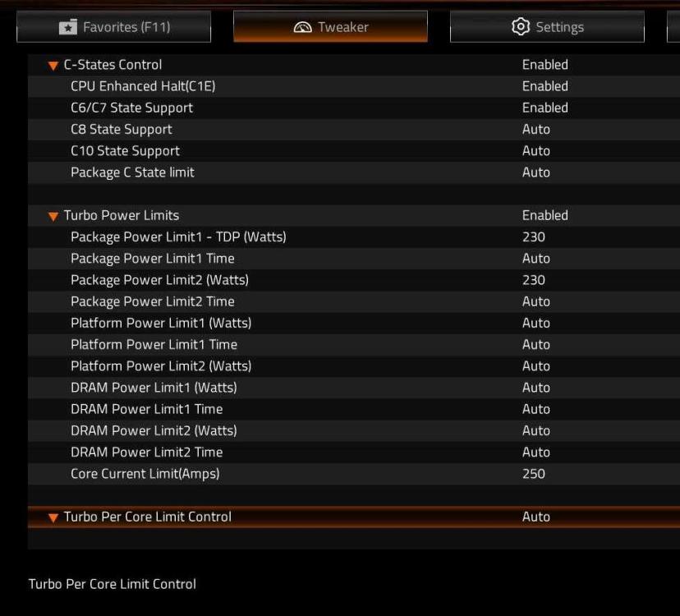Edit Package Power Limit1 TDP watts value
This screenshot has height=616, width=680.
(x=533, y=237)
